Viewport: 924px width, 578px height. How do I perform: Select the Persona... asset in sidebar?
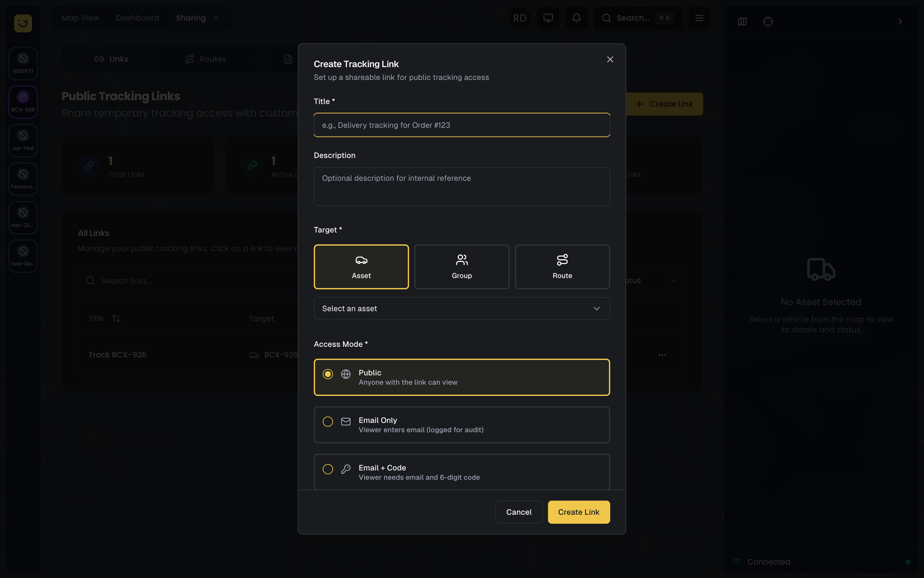[23, 179]
